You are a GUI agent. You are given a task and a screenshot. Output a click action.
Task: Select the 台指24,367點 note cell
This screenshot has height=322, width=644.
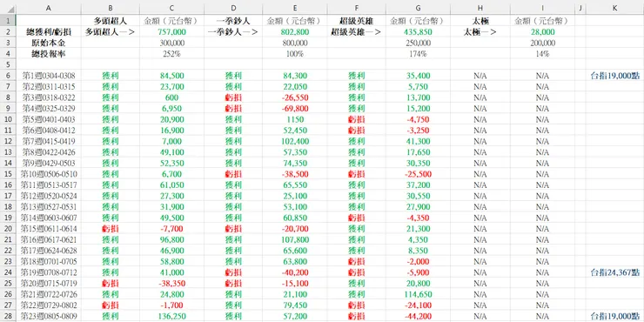click(614, 272)
